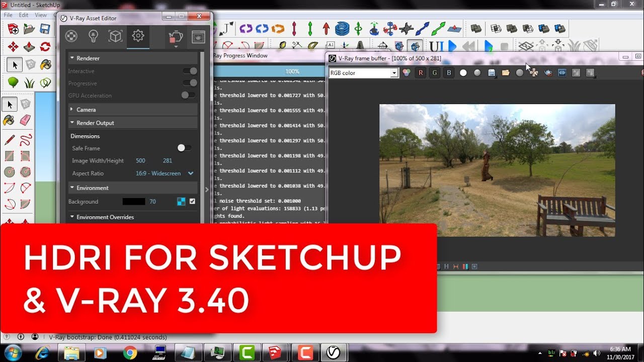Open Chrome from the taskbar
644x362 pixels.
pos(130,353)
